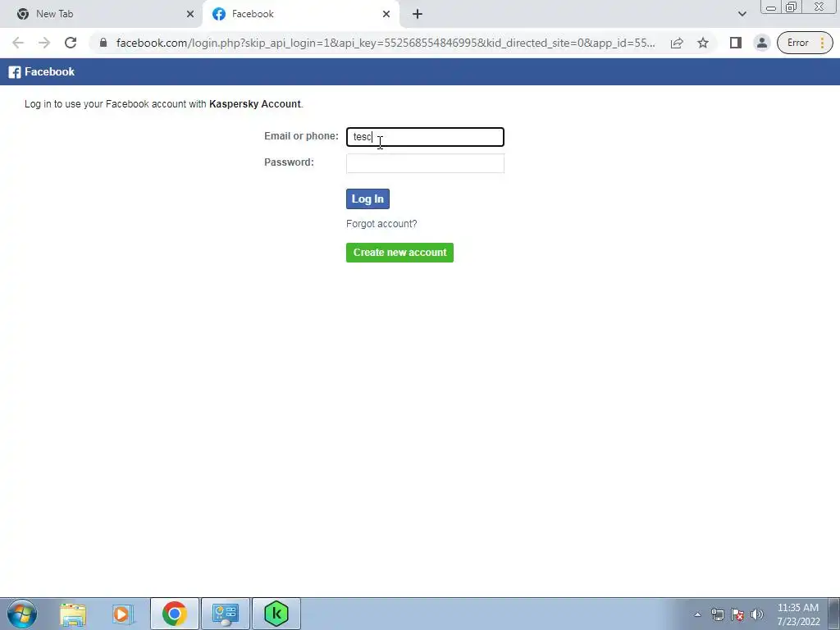Viewport: 840px width, 630px height.
Task: Select the Facebook browser tab
Action: coord(300,14)
